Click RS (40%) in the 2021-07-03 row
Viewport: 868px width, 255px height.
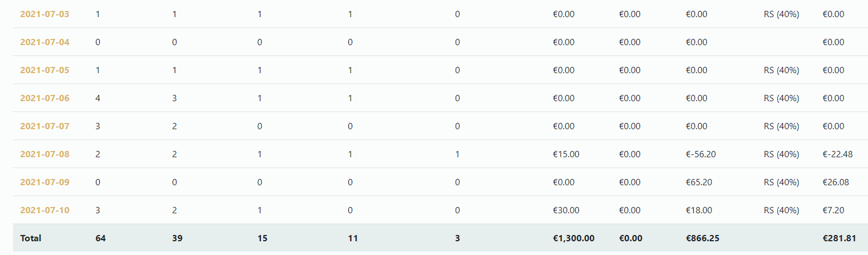click(x=781, y=14)
